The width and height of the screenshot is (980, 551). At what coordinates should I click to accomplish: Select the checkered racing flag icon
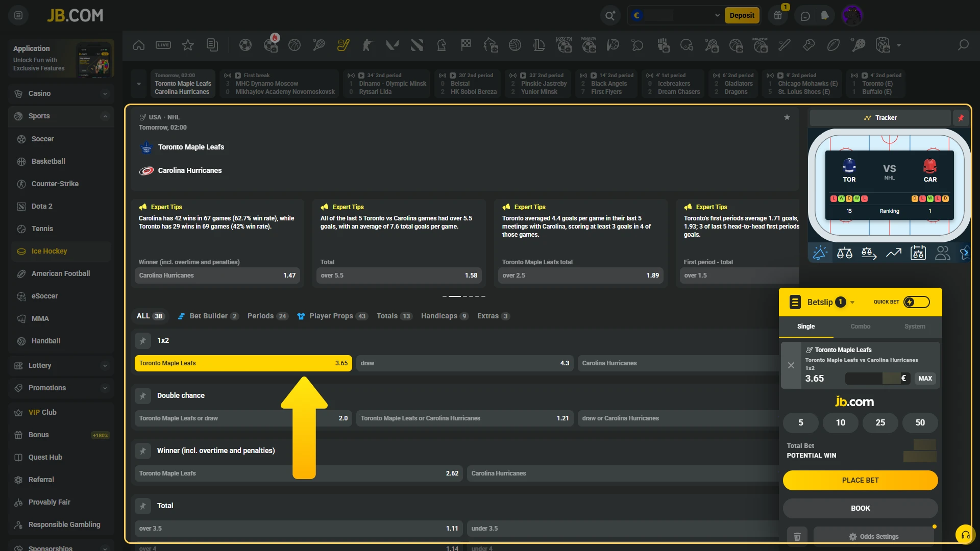click(x=466, y=45)
